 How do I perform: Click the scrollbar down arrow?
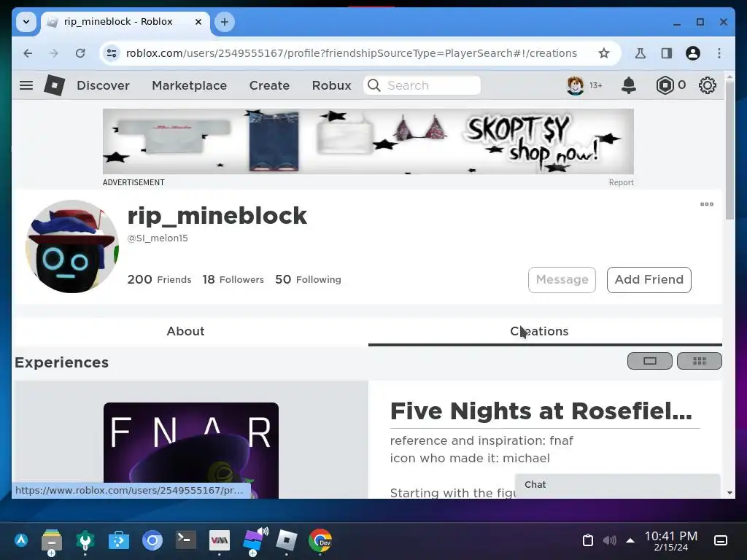click(x=729, y=494)
